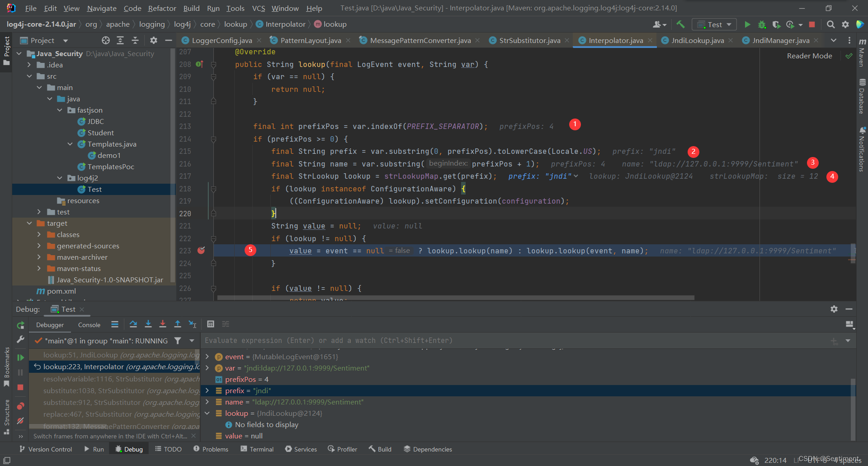Viewport: 868px width, 466px height.
Task: Open Terminal tool window
Action: tap(257, 449)
